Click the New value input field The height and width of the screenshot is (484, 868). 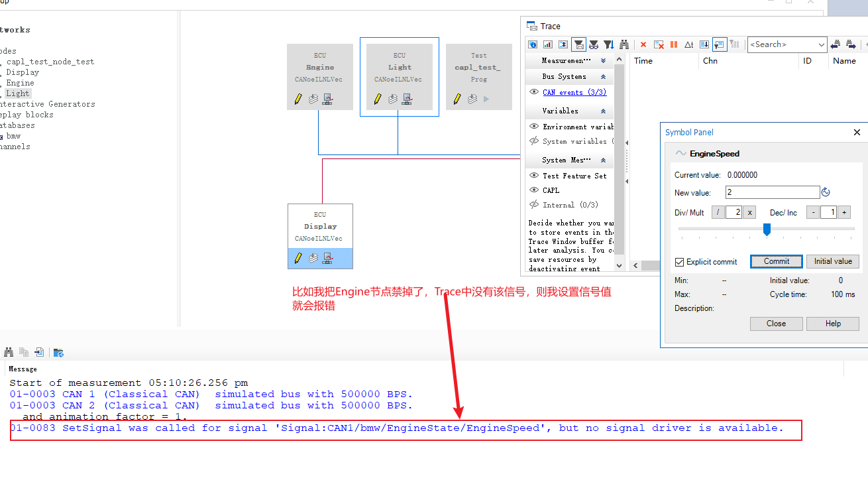tap(772, 192)
